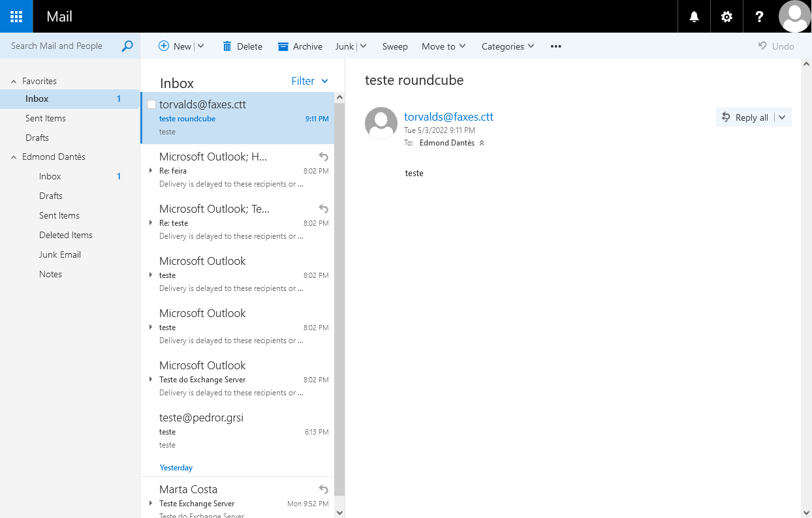The width and height of the screenshot is (812, 518).
Task: Open the settings gear icon
Action: 726,16
